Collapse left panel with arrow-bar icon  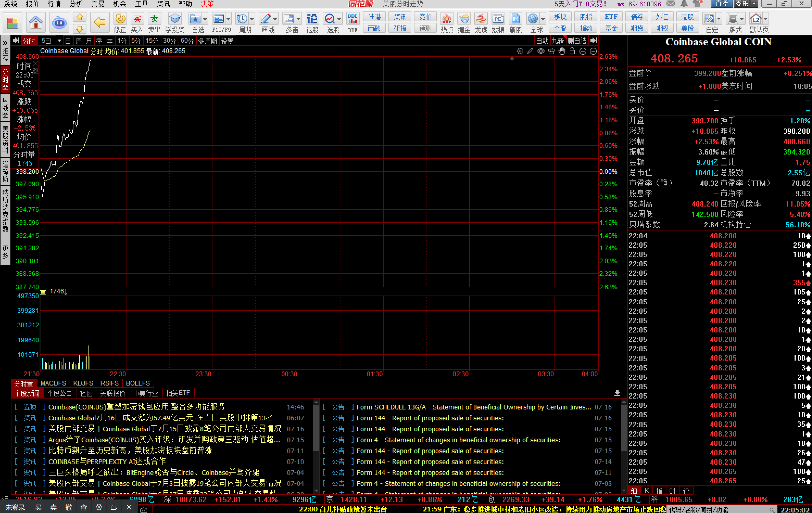coord(16,41)
